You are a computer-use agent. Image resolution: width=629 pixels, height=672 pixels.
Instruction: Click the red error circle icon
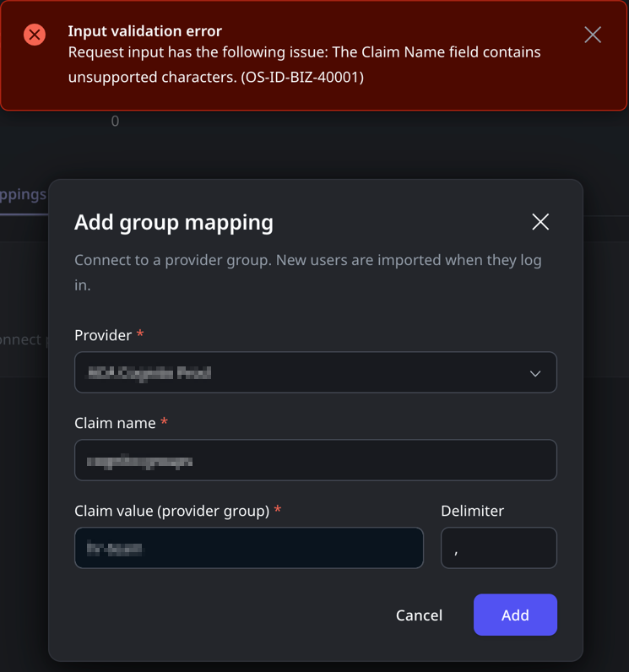[35, 35]
